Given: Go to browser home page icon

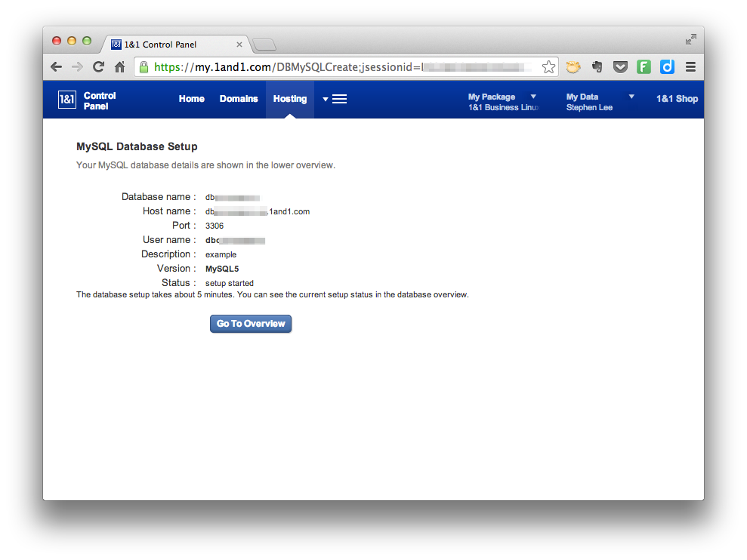Looking at the screenshot, I should coord(119,67).
